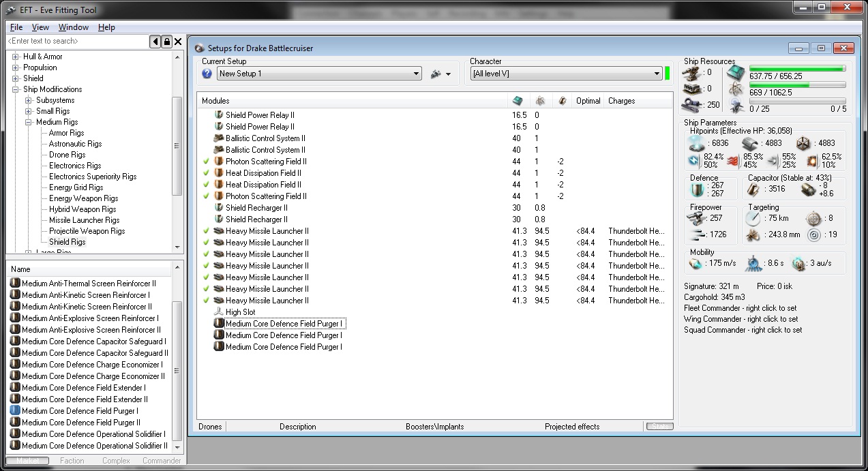Switch to the Drones tab

pyautogui.click(x=210, y=427)
